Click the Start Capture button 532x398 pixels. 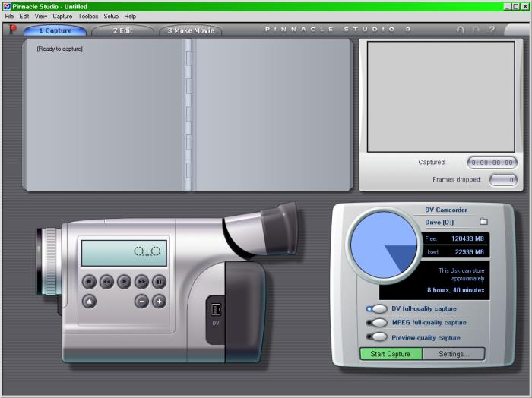coord(391,354)
